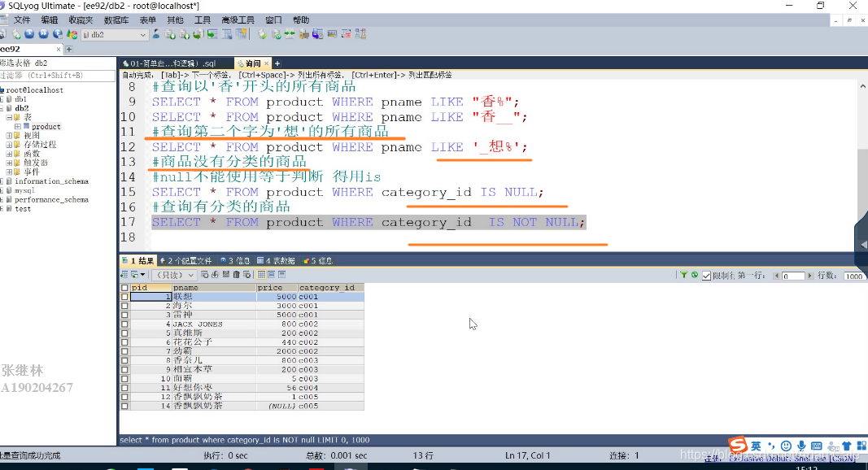This screenshot has width=868, height=470.
Task: Toggle the limit rows checkbox
Action: (706, 276)
